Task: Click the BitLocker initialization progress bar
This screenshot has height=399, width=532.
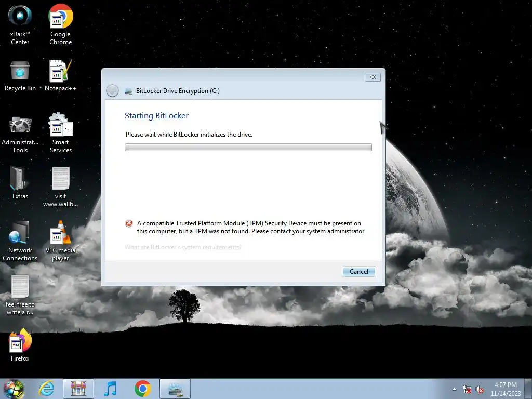Action: tap(248, 147)
